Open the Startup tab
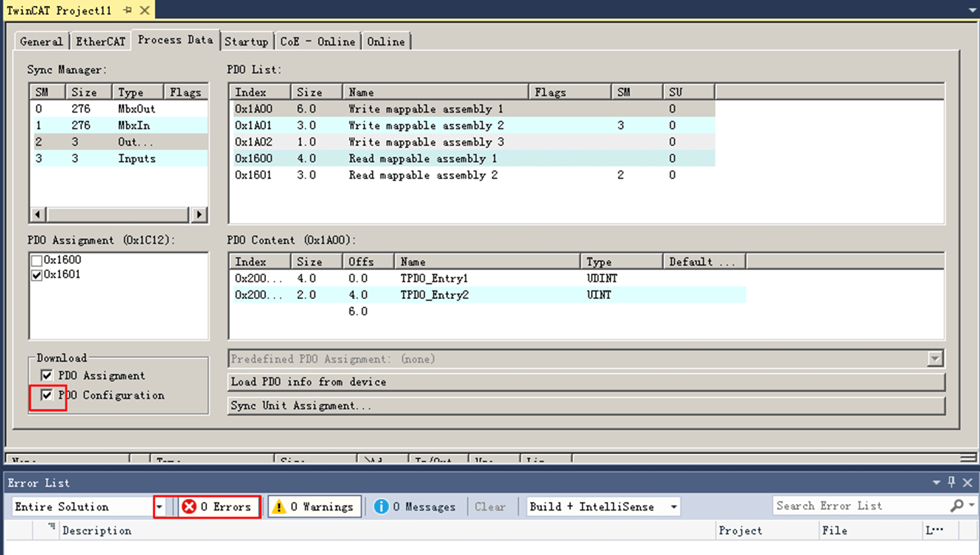This screenshot has width=980, height=555. click(246, 42)
